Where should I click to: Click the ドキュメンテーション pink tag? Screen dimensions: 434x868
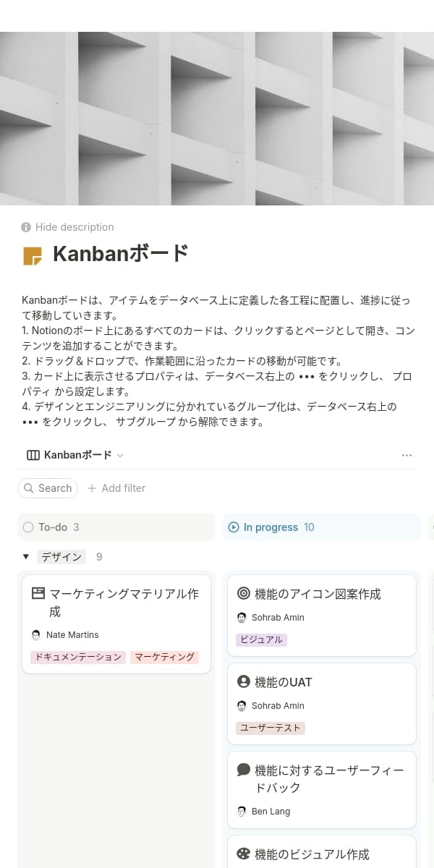78,658
